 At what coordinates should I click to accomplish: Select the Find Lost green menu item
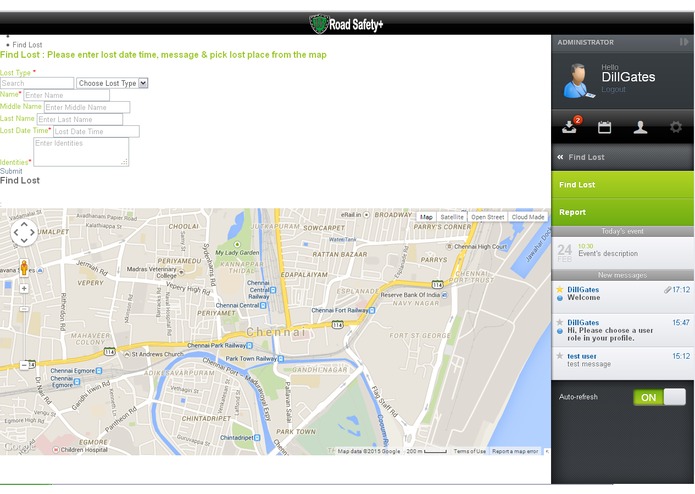(623, 185)
